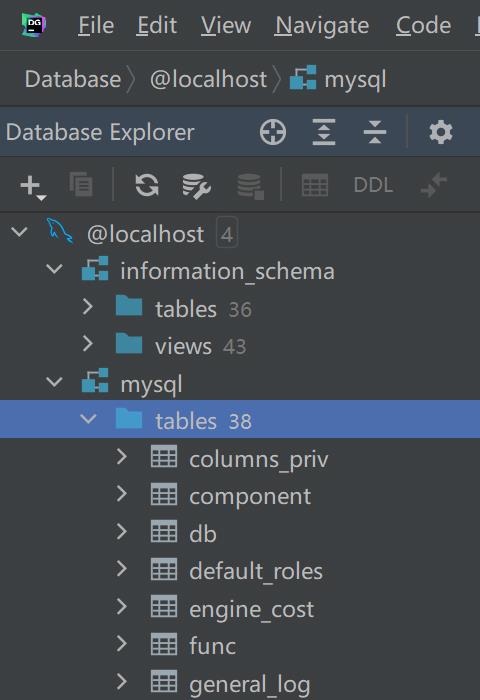The height and width of the screenshot is (700, 480).
Task: Click the Collapse All icon
Action: click(x=375, y=132)
